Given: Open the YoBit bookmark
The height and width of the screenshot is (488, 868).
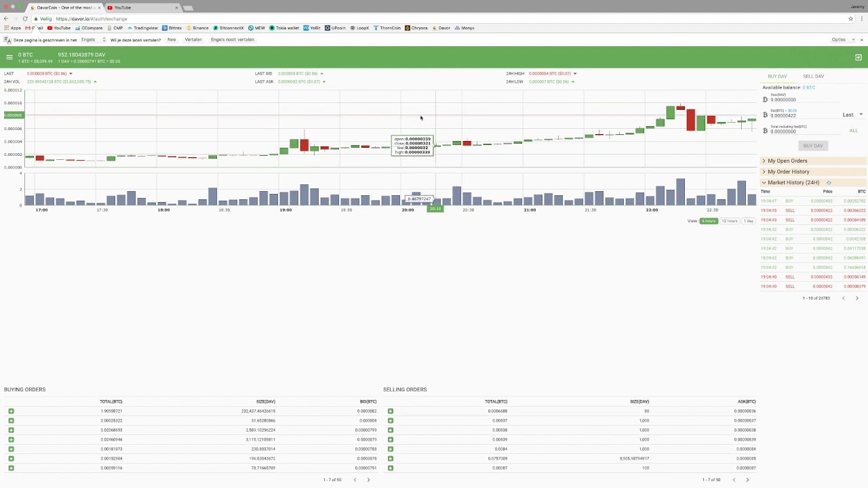Looking at the screenshot, I should coord(312,28).
